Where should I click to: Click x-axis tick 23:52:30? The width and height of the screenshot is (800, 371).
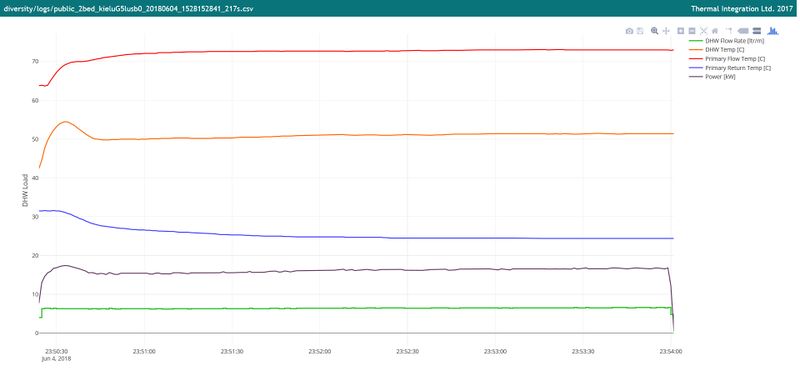[x=407, y=351]
